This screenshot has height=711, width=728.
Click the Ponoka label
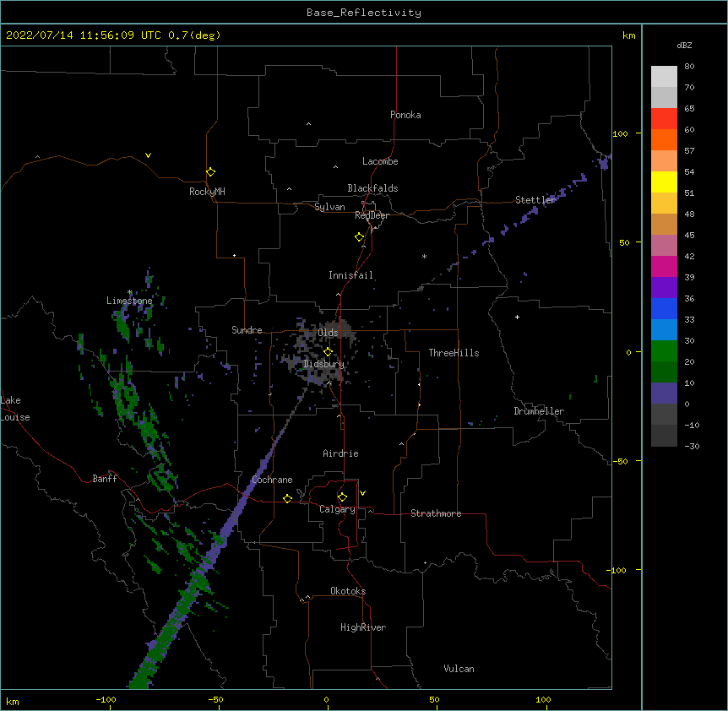[x=405, y=115]
